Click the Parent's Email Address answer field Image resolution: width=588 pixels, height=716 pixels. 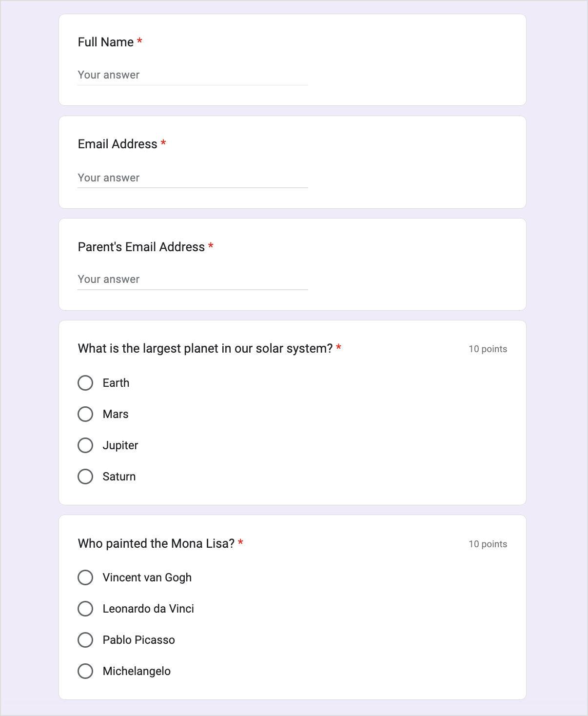pos(193,279)
